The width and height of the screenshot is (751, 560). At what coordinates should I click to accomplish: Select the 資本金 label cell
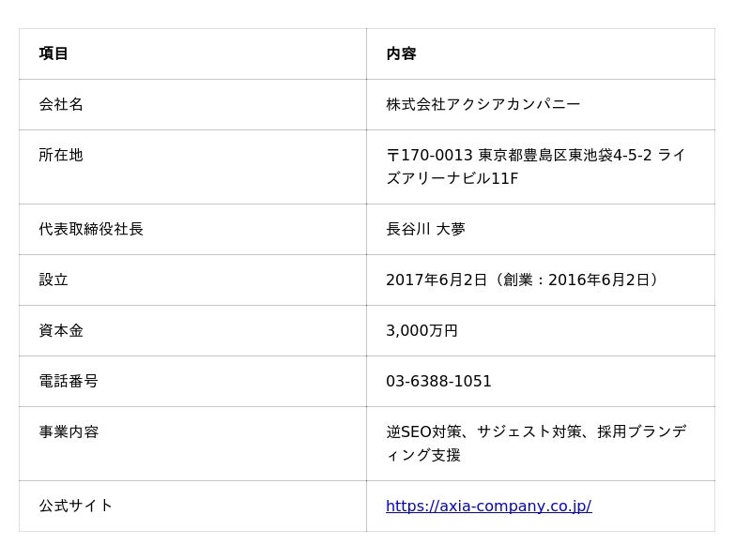tap(61, 330)
